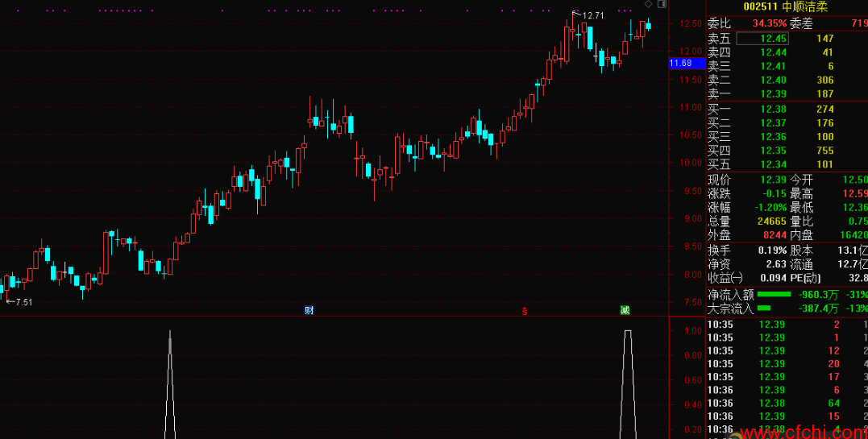Click the 卖一 row label
This screenshot has height=439, width=868.
click(719, 93)
